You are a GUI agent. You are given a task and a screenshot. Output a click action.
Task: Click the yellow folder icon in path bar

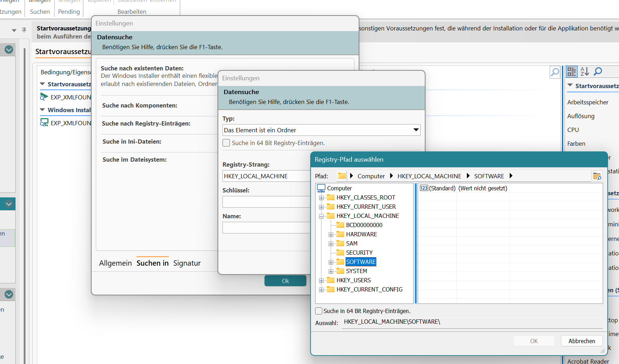(342, 176)
